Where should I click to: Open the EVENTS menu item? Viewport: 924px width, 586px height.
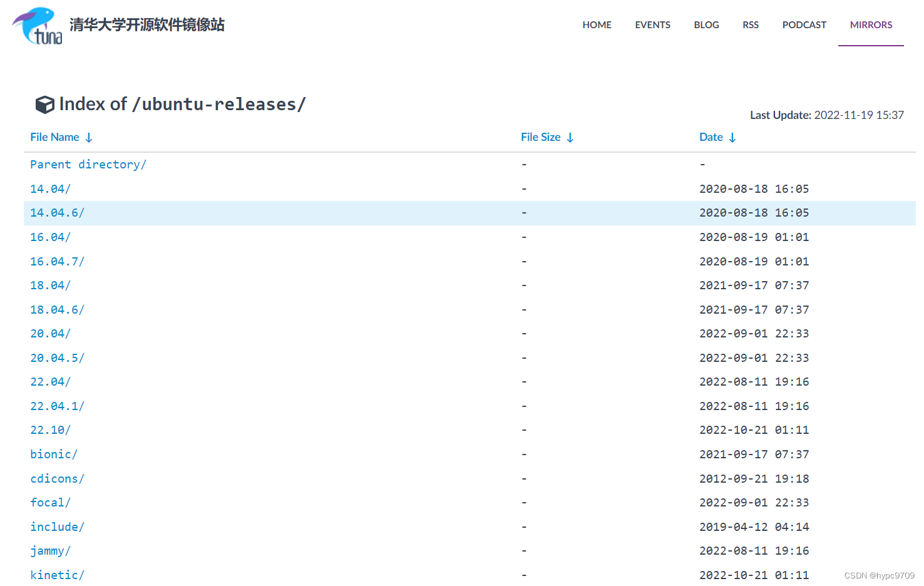pos(652,25)
